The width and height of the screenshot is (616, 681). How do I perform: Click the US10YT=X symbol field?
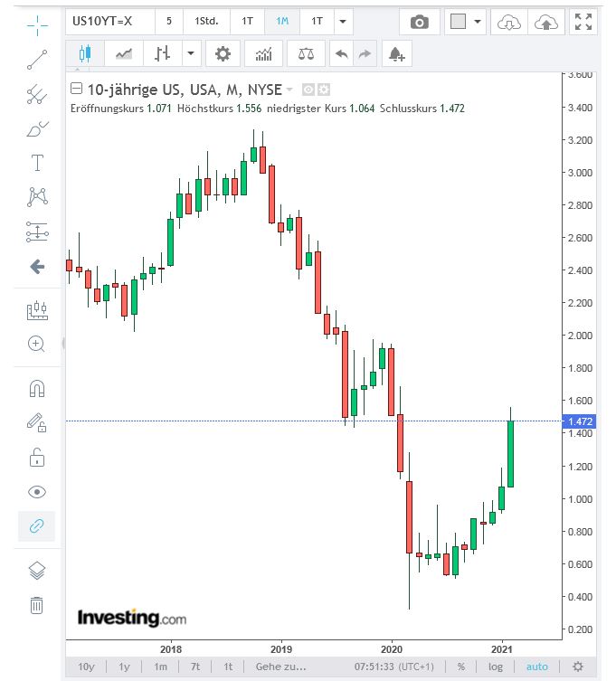pyautogui.click(x=109, y=22)
